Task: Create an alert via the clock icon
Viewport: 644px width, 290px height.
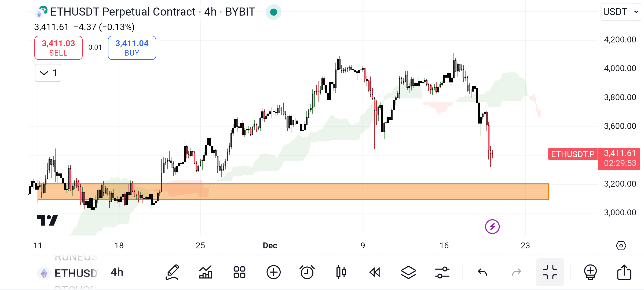Action: [x=307, y=272]
